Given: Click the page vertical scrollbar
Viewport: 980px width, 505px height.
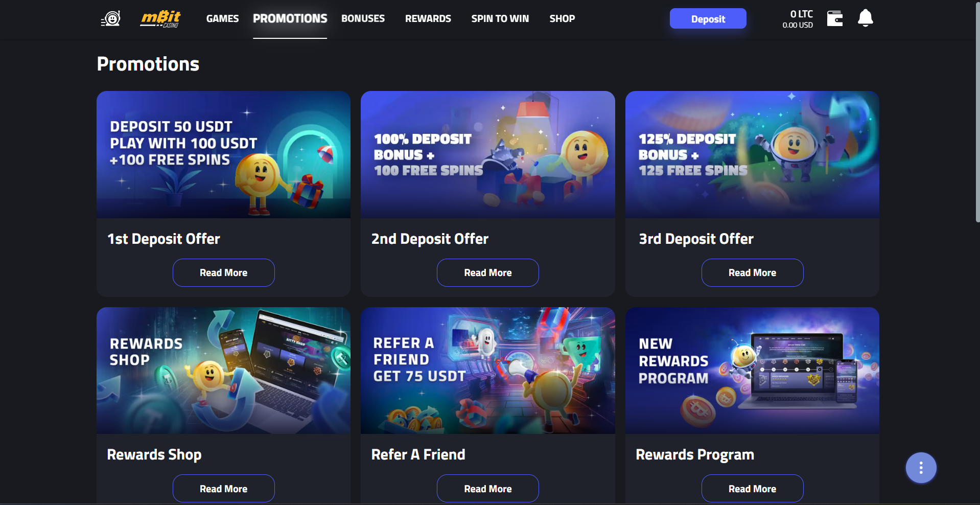Looking at the screenshot, I should click(977, 112).
